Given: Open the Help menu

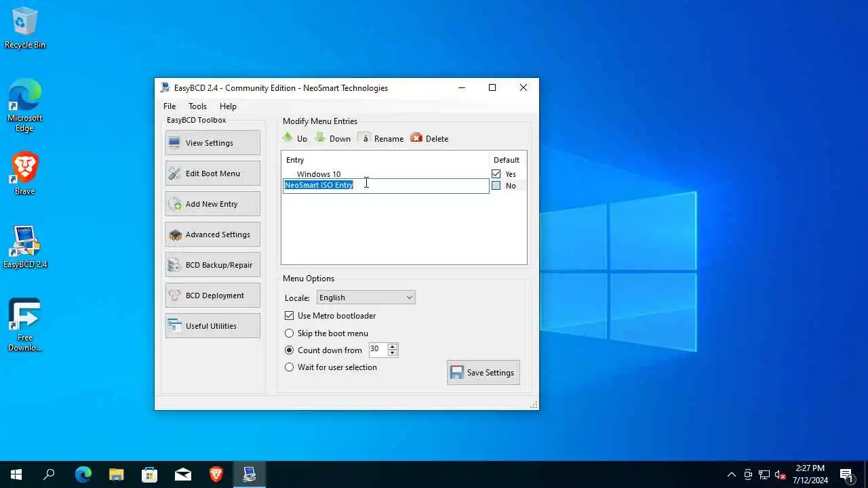Looking at the screenshot, I should click(x=228, y=106).
